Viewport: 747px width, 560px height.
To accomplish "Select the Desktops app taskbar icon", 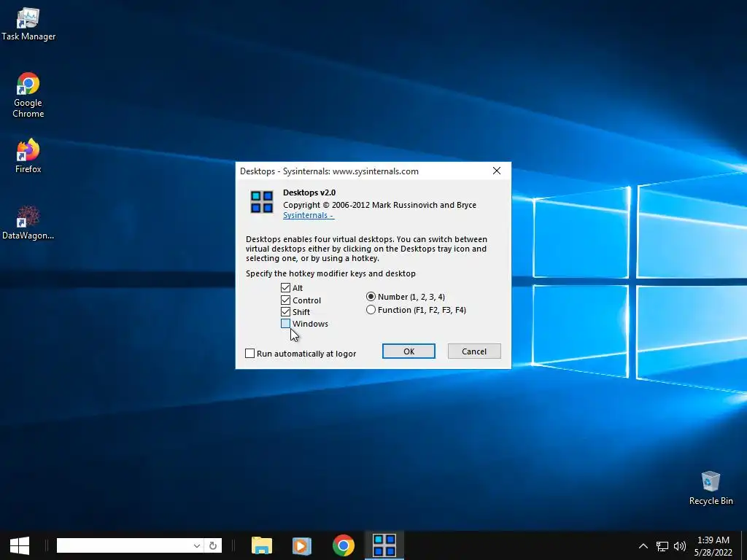I will [x=384, y=545].
